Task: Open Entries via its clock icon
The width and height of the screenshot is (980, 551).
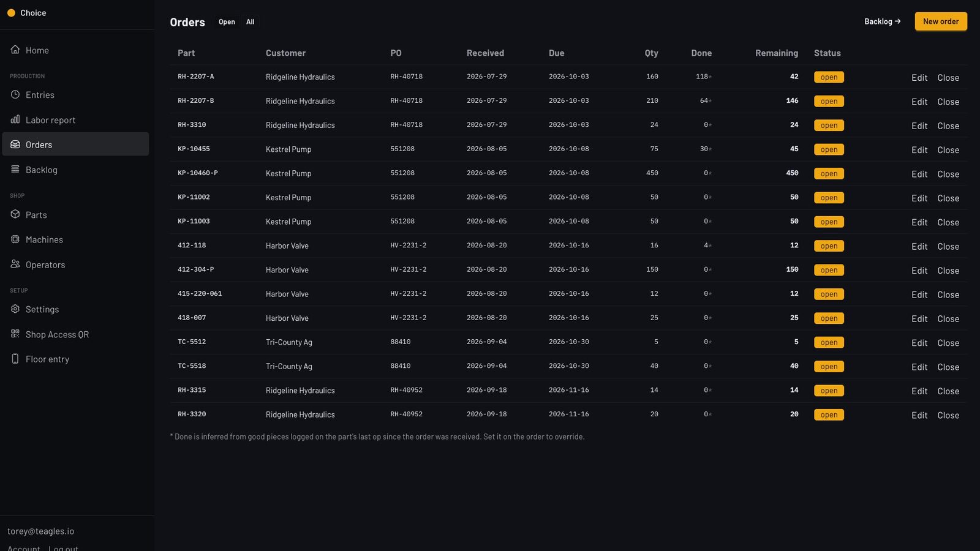Action: [15, 94]
